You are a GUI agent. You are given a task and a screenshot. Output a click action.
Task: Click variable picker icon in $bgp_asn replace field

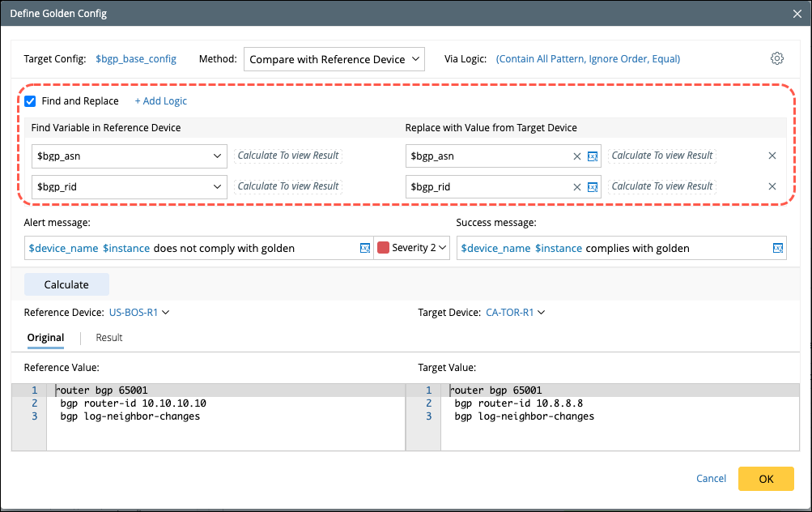tap(593, 156)
